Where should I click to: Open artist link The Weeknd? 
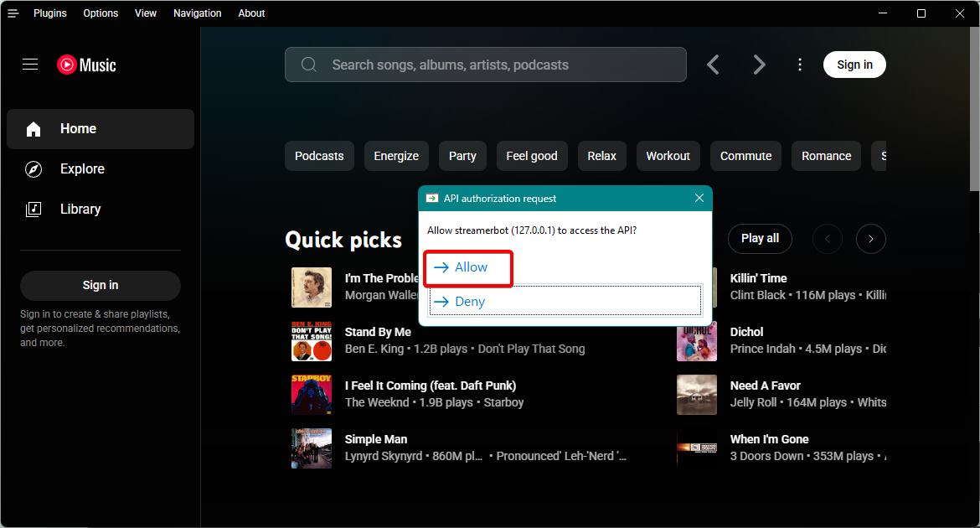tap(377, 403)
